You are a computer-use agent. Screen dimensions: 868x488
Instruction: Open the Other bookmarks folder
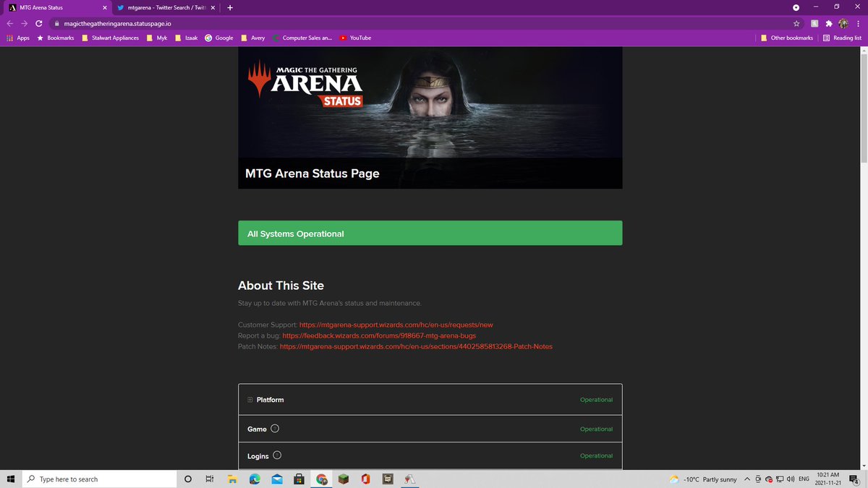pyautogui.click(x=787, y=38)
